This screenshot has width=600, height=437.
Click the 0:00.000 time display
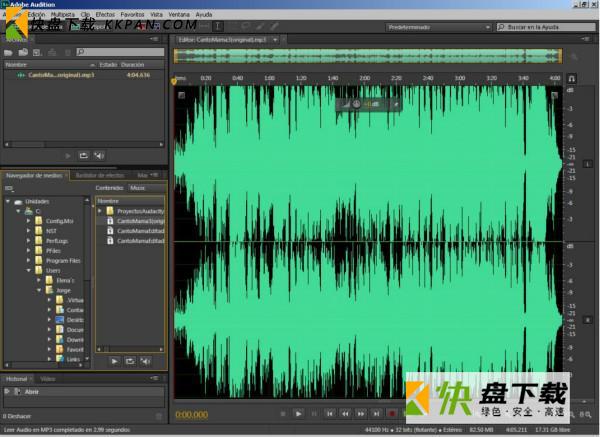click(x=192, y=415)
